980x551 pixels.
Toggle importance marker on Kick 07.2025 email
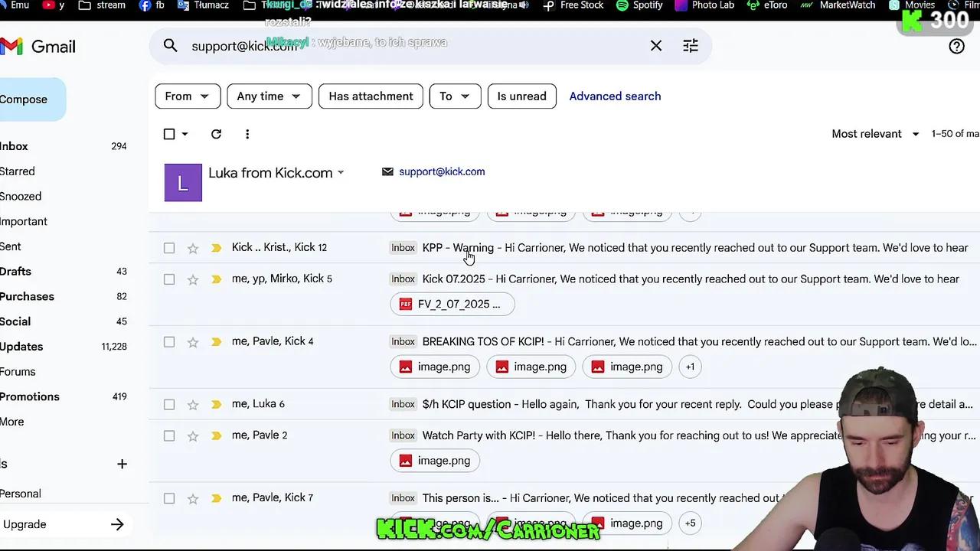tap(217, 279)
